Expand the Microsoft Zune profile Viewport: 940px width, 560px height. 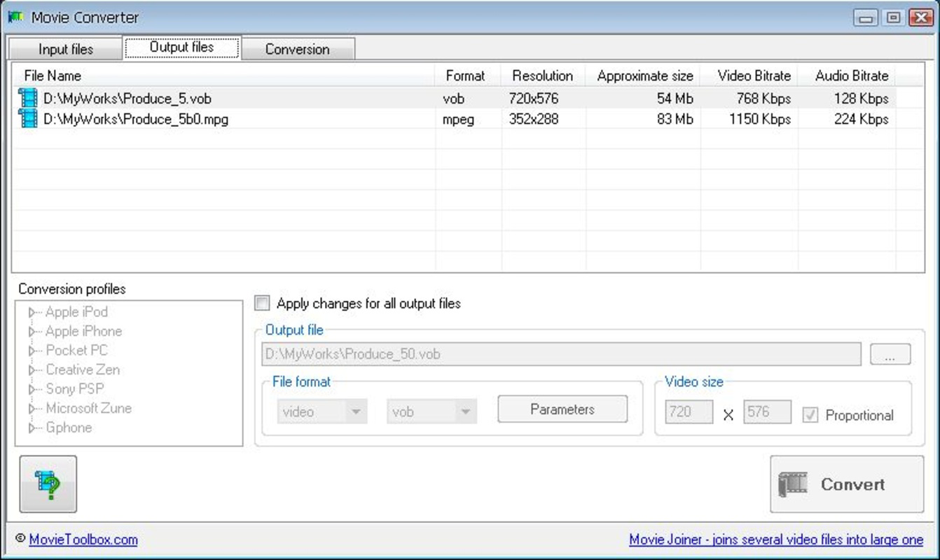(32, 408)
